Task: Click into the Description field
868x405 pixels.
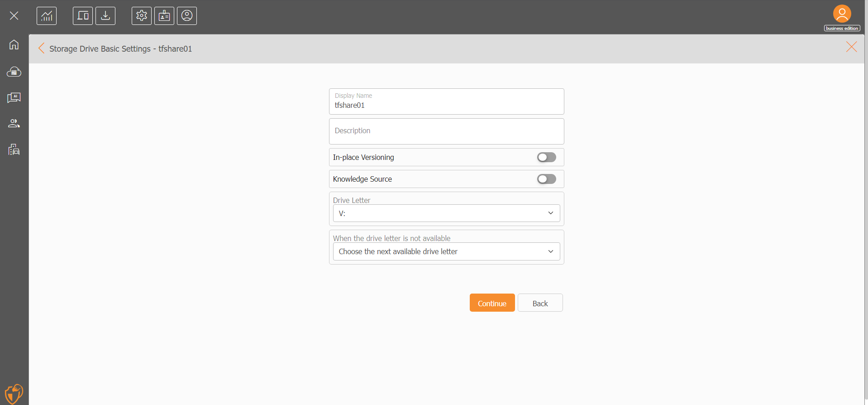Action: click(x=447, y=131)
